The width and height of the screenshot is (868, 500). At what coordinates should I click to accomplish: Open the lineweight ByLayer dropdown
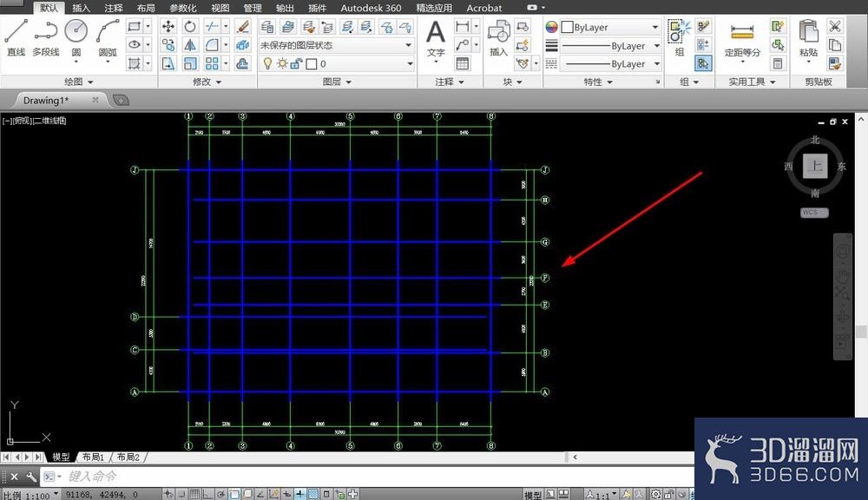[612, 45]
